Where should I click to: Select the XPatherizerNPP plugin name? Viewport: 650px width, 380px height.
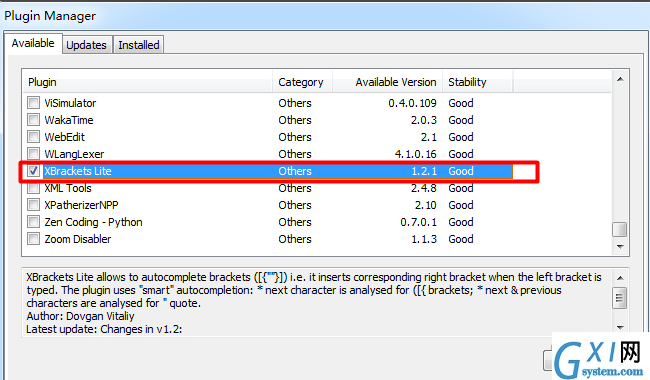[81, 205]
